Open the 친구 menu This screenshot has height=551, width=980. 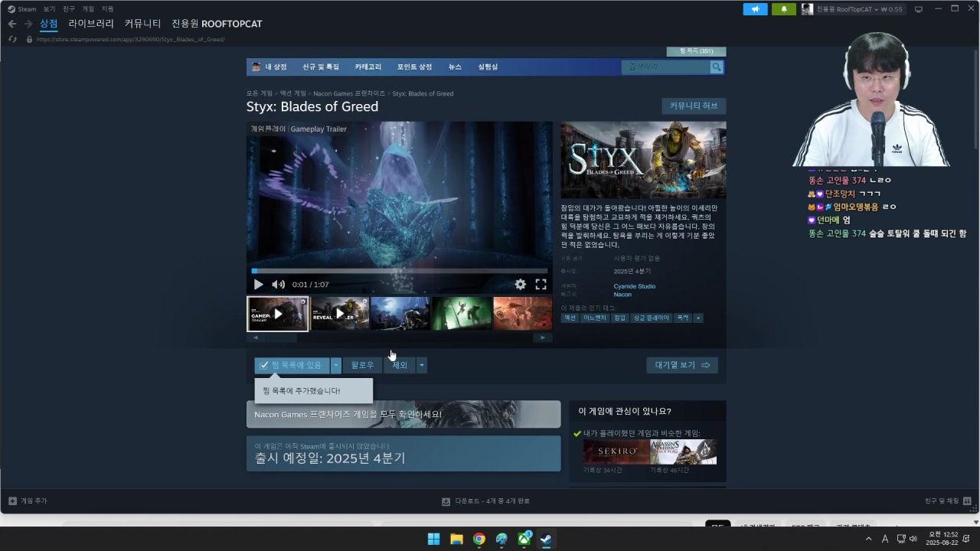(69, 9)
